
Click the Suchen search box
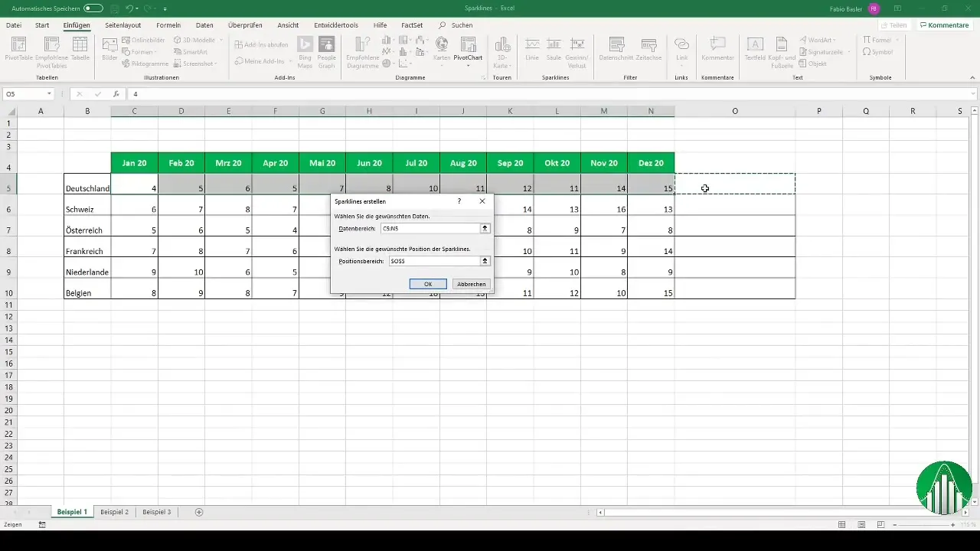click(456, 24)
